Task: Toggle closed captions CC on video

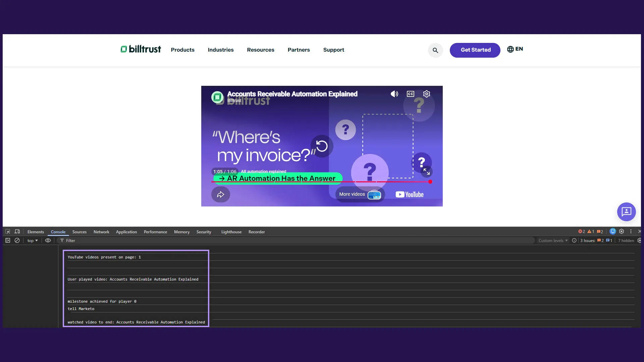Action: (411, 94)
